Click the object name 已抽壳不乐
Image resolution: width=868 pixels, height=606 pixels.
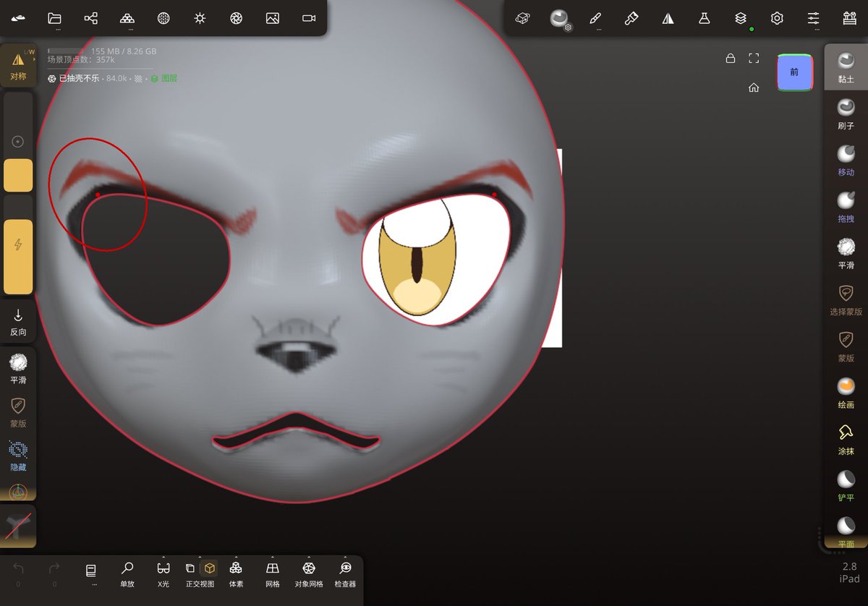(x=79, y=78)
